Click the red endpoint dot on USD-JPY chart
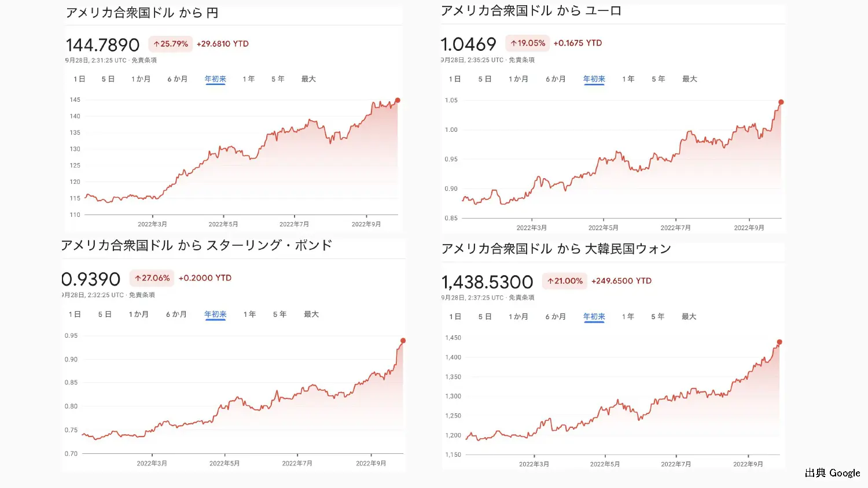The height and width of the screenshot is (488, 868). (x=398, y=100)
